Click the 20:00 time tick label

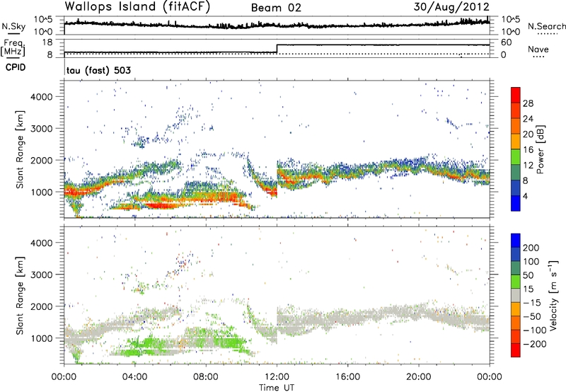tap(419, 377)
